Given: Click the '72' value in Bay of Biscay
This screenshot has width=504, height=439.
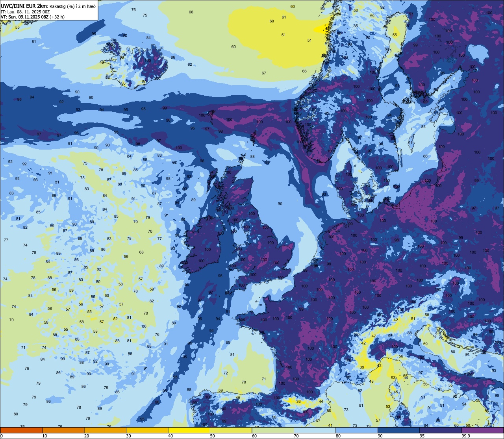Looking at the screenshot, I should click(x=226, y=373).
